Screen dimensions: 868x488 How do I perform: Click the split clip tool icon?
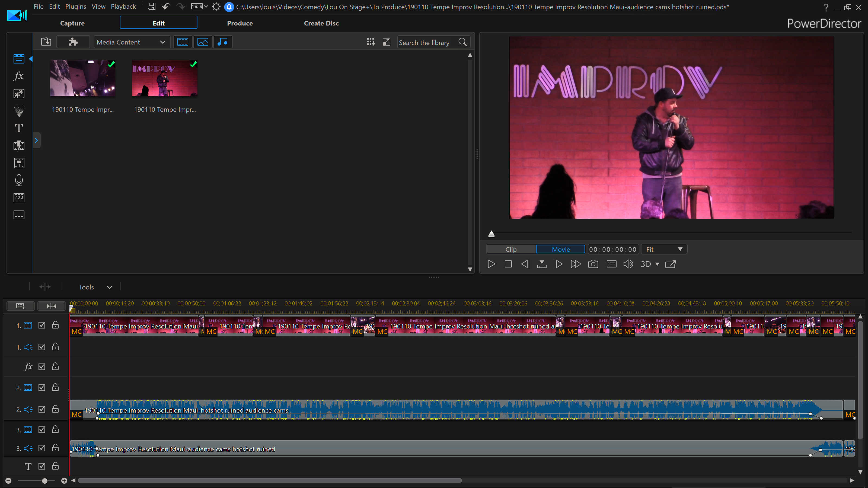45,287
